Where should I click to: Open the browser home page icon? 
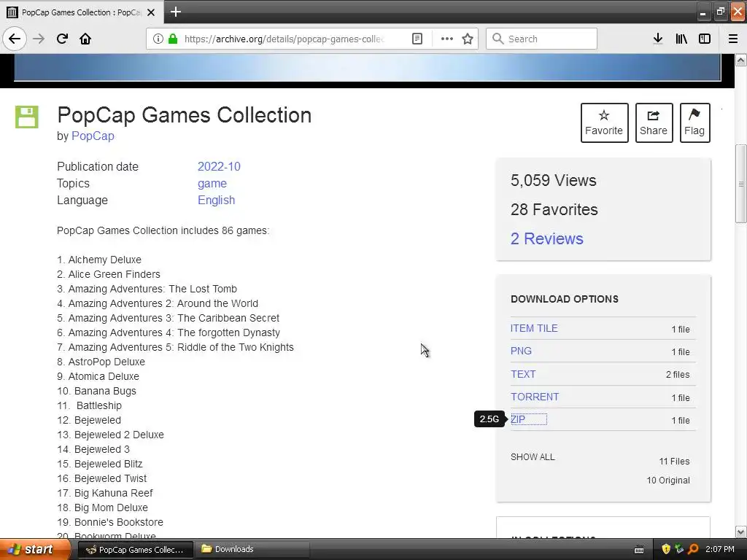(85, 39)
